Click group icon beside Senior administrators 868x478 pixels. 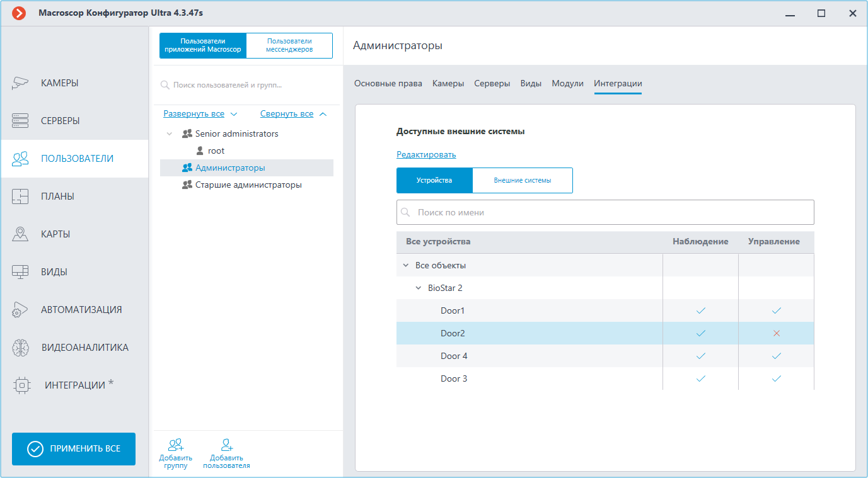tap(187, 134)
